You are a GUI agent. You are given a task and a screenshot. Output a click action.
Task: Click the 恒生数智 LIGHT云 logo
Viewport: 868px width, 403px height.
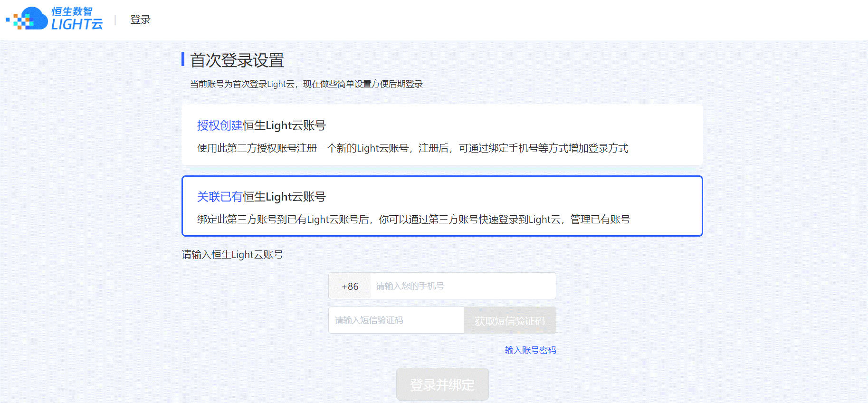point(54,19)
